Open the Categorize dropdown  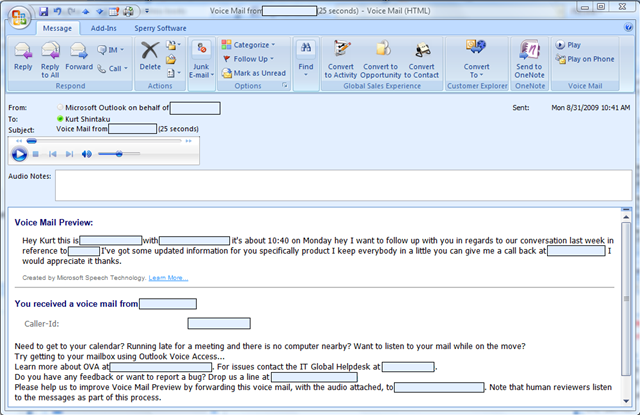247,45
